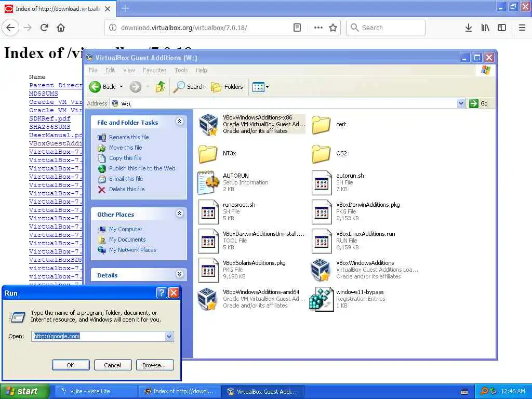Click E-mail this file
Image resolution: width=532 pixels, height=399 pixels.
pyautogui.click(x=126, y=179)
